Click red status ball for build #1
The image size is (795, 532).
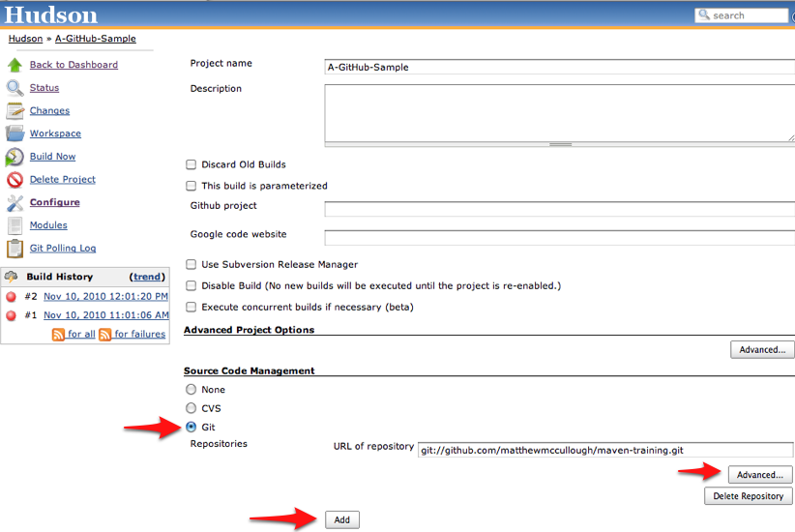[x=12, y=315]
